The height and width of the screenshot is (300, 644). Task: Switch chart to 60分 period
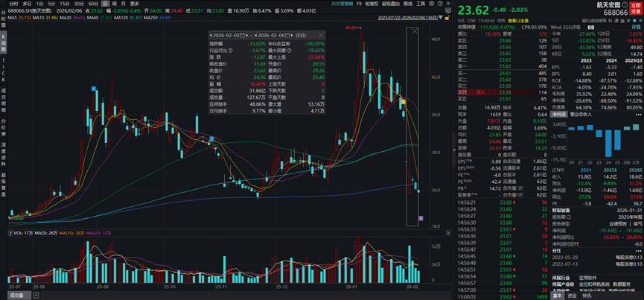click(x=93, y=4)
